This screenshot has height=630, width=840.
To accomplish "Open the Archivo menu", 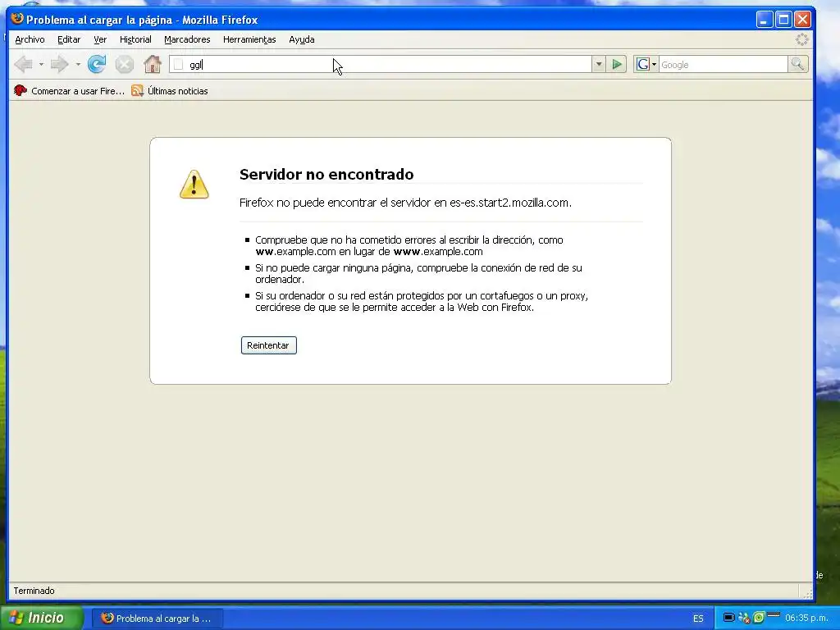I will click(x=30, y=39).
